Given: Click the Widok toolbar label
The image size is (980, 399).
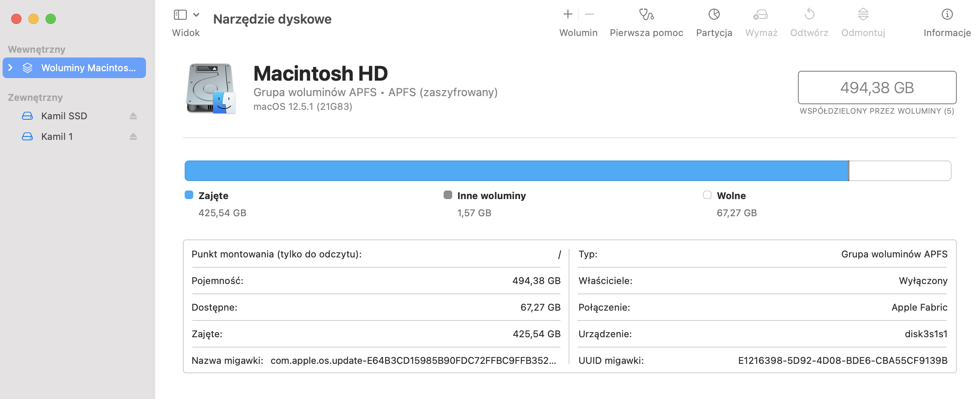Looking at the screenshot, I should coord(186,33).
